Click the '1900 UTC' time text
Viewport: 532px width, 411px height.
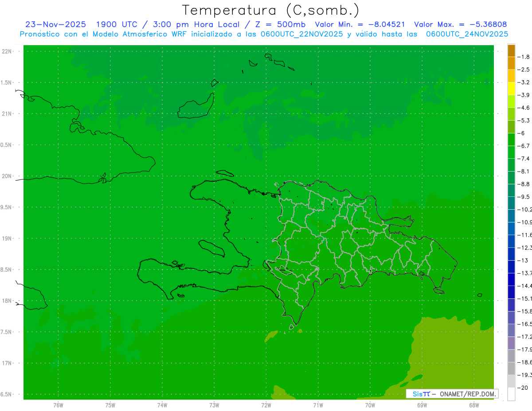coord(117,24)
